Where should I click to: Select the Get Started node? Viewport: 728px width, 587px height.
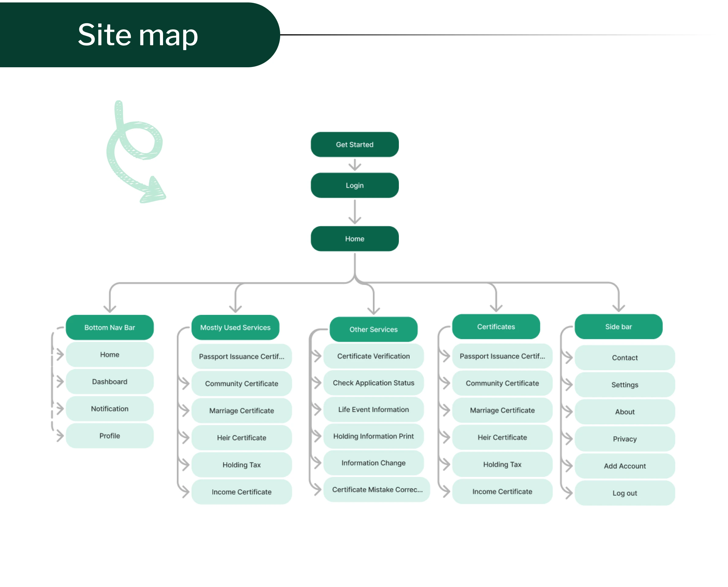coord(355,144)
